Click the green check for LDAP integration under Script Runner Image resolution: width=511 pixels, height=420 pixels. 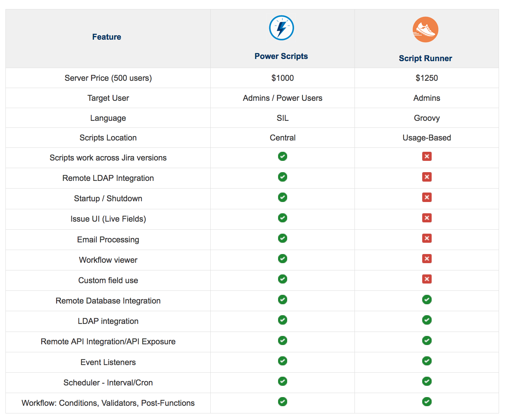coord(427,320)
